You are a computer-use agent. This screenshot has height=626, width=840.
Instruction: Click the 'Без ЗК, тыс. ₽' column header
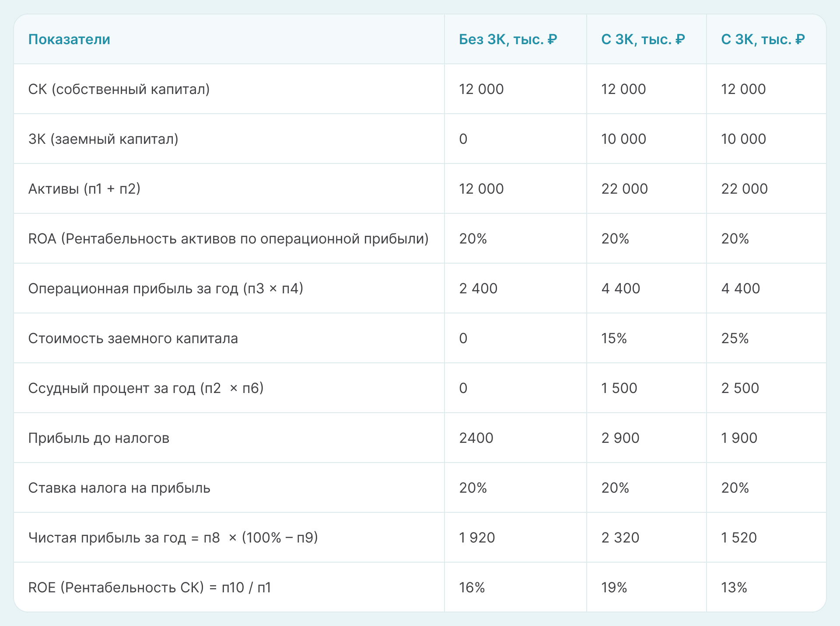pos(507,39)
